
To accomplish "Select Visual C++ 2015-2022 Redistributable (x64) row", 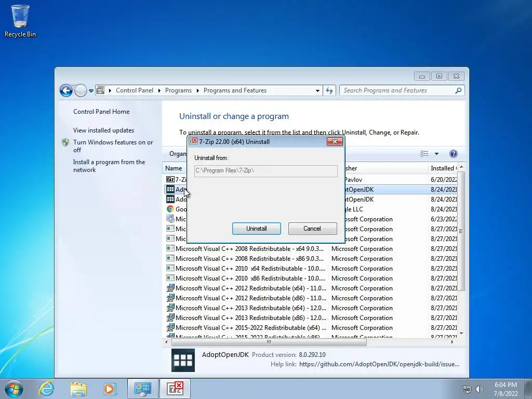I will [x=311, y=327].
